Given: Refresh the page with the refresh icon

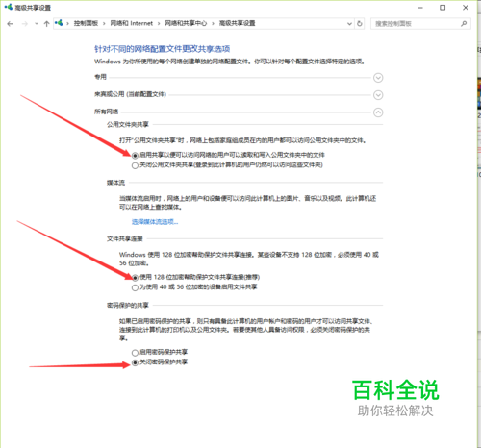Looking at the screenshot, I should (x=360, y=24).
